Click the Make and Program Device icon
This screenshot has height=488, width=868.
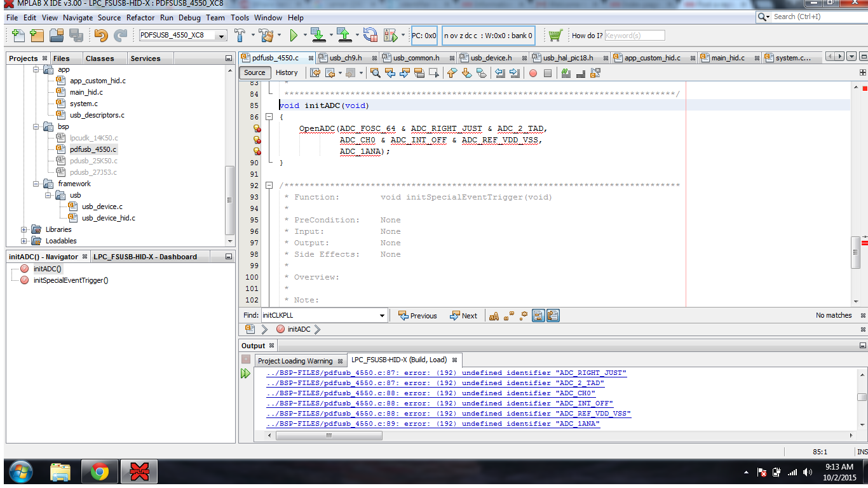318,36
